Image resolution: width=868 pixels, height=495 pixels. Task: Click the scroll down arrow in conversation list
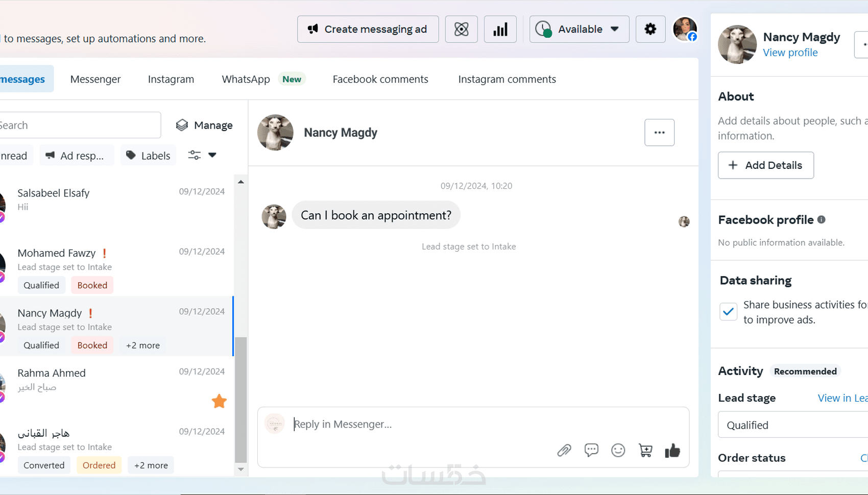click(241, 469)
